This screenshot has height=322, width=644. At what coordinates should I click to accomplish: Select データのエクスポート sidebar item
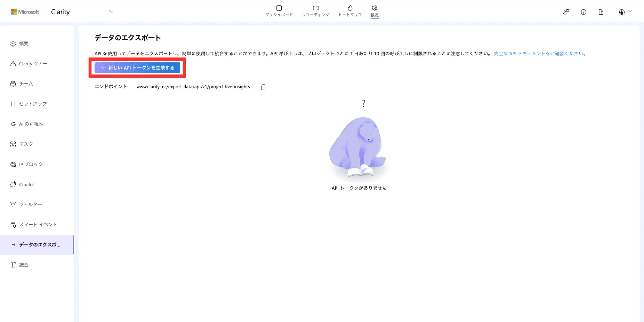[37, 245]
